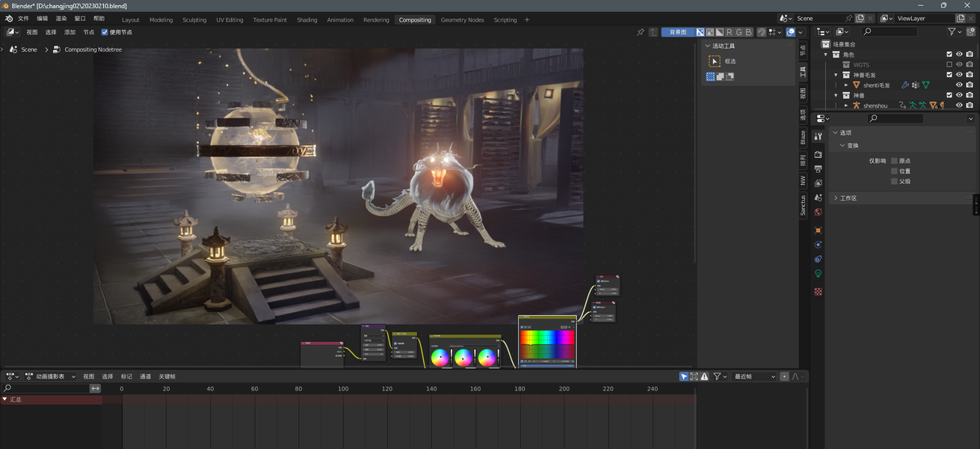The width and height of the screenshot is (980, 449).
Task: Click the new scene icon beside Scene
Action: pos(860,19)
